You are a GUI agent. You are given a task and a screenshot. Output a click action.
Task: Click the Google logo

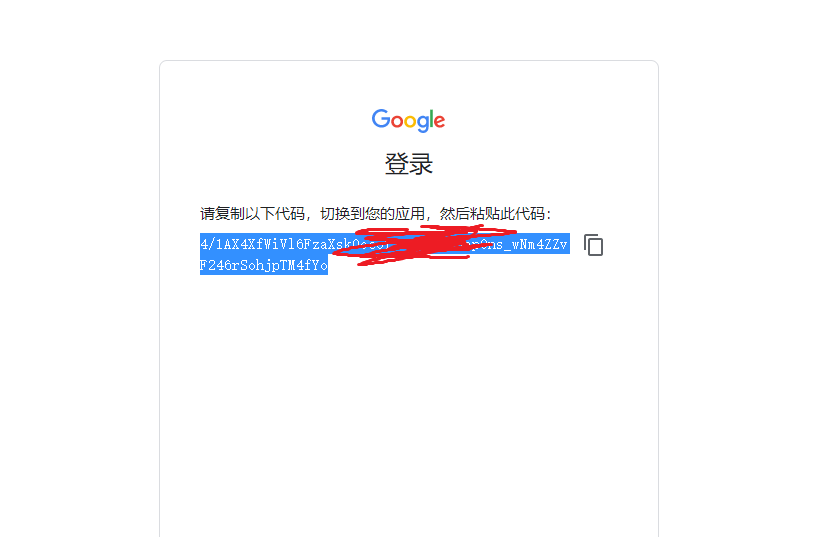point(408,121)
